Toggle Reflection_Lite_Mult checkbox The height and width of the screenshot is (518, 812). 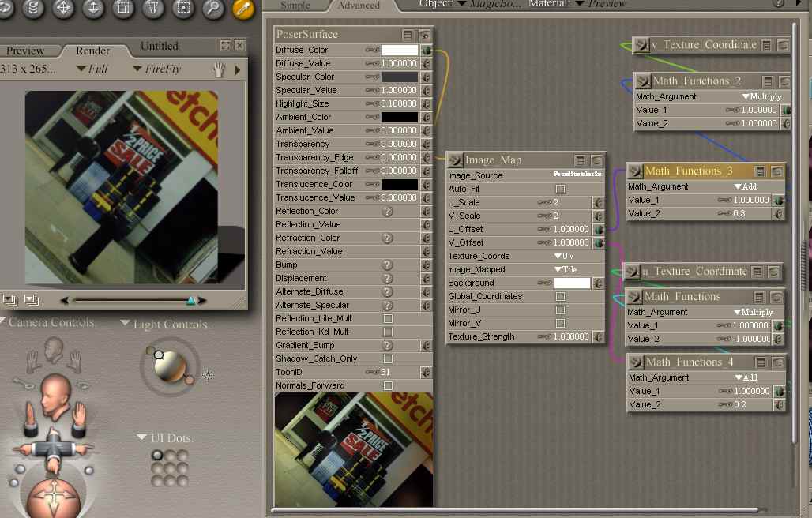coord(388,319)
